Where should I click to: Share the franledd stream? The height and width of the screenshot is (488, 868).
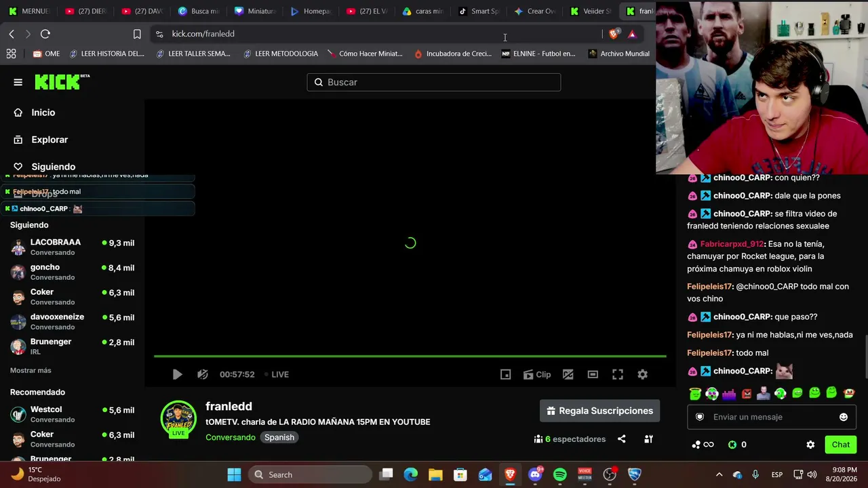[x=621, y=439]
